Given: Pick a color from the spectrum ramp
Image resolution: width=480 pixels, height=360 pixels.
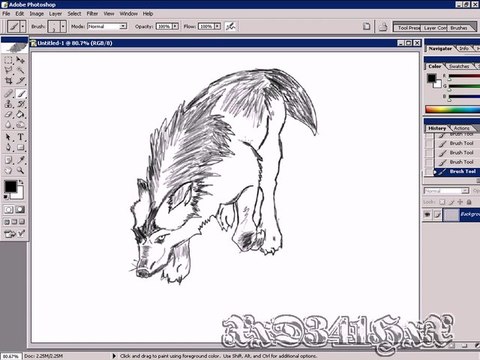Looking at the screenshot, I should pyautogui.click(x=453, y=109).
